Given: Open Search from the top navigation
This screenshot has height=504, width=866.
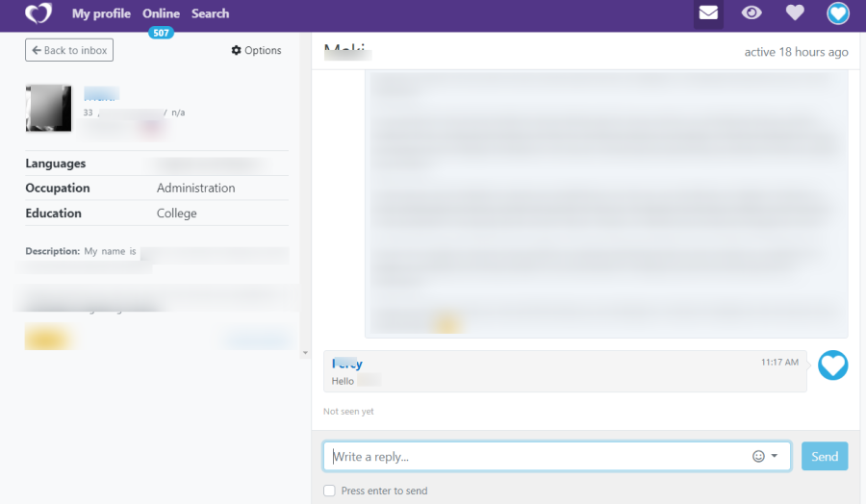Looking at the screenshot, I should 210,13.
